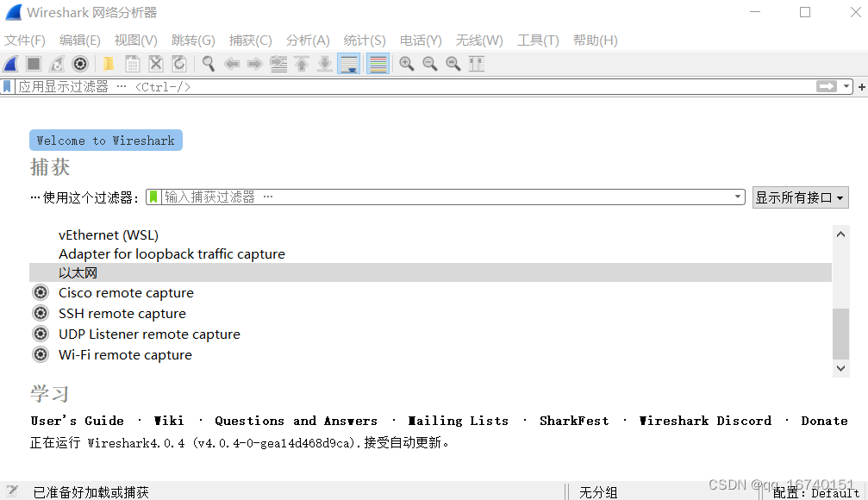
Task: Expand display filter history dropdown
Action: [846, 87]
